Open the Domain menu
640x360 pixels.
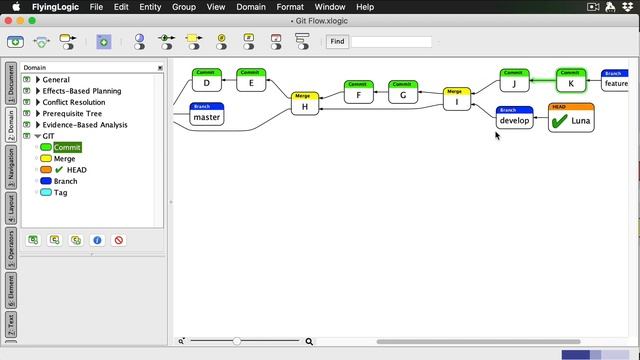(x=251, y=7)
